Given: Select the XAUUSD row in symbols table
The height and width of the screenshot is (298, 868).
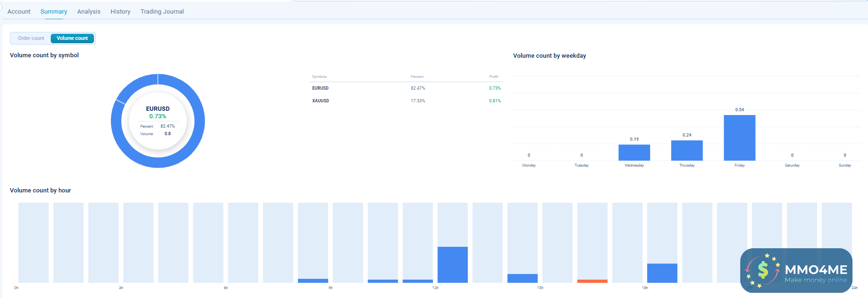Looking at the screenshot, I should point(320,101).
